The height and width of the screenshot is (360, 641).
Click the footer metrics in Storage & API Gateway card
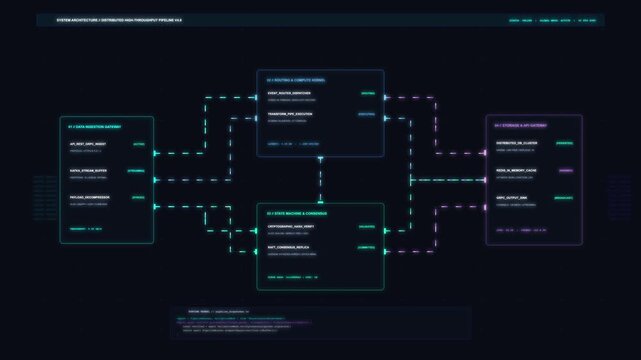coord(521,230)
